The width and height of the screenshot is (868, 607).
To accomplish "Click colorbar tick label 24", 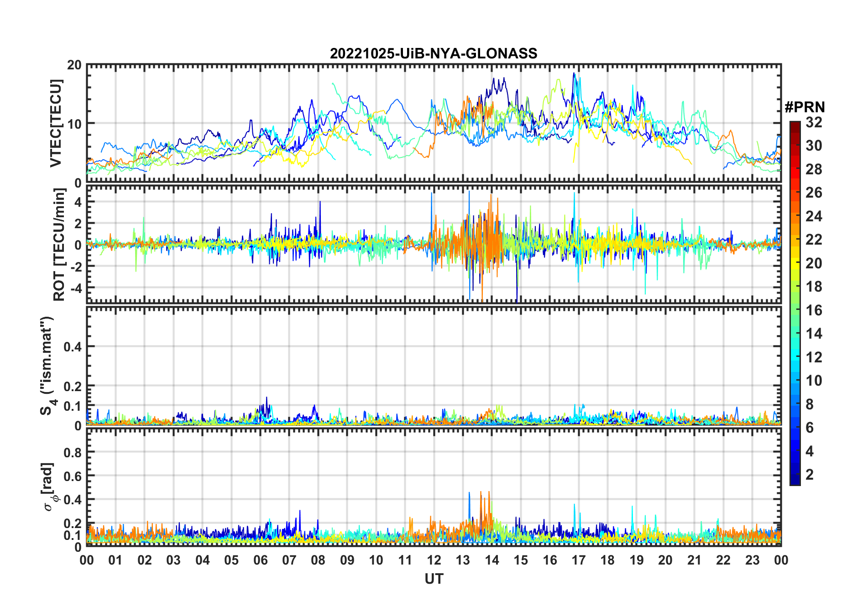I will [814, 216].
